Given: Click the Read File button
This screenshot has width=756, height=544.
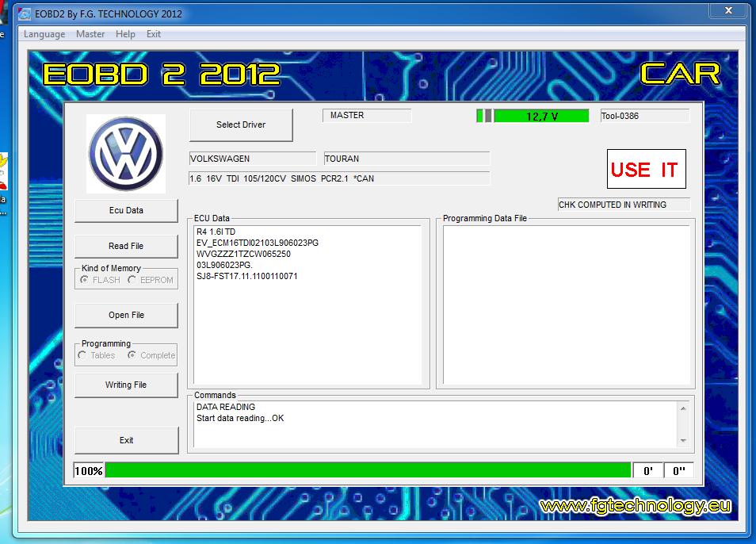Looking at the screenshot, I should (x=126, y=246).
